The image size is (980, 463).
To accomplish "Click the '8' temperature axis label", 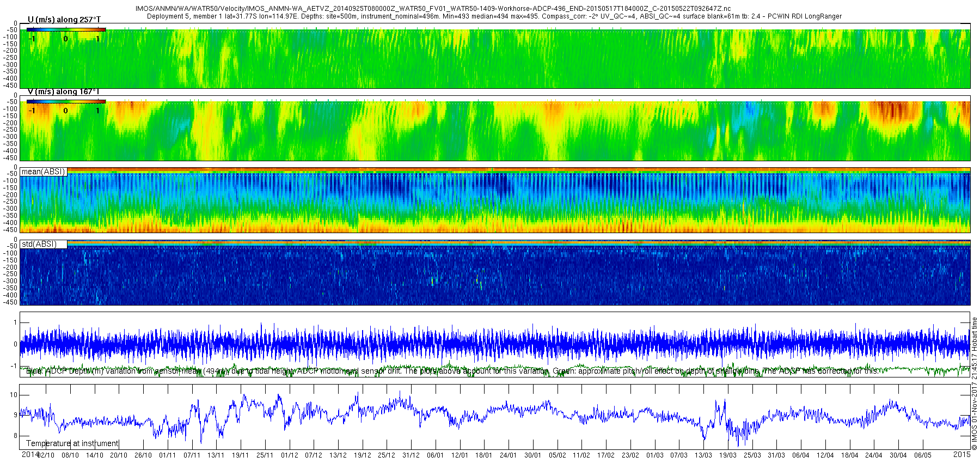I will [x=15, y=436].
